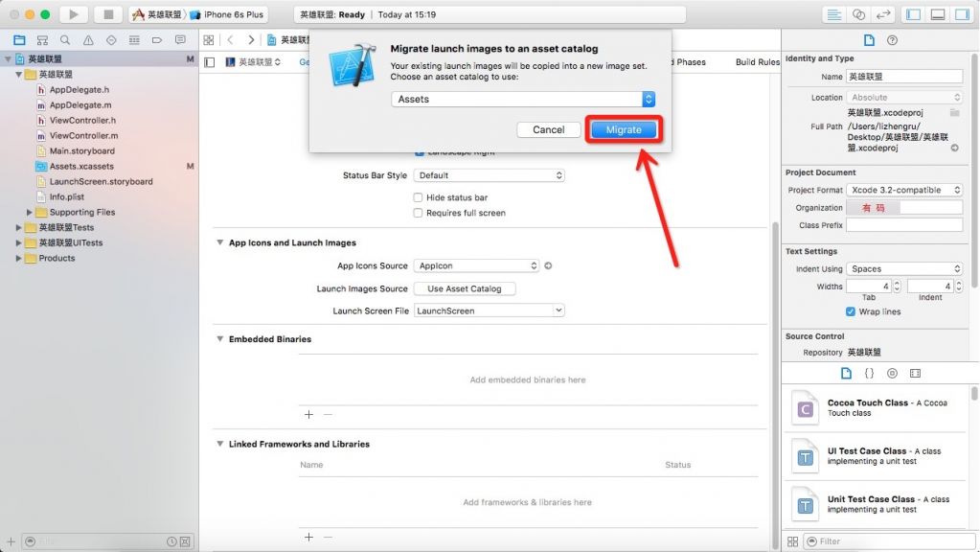
Task: Collapse the Embedded Binaries section
Action: 220,339
